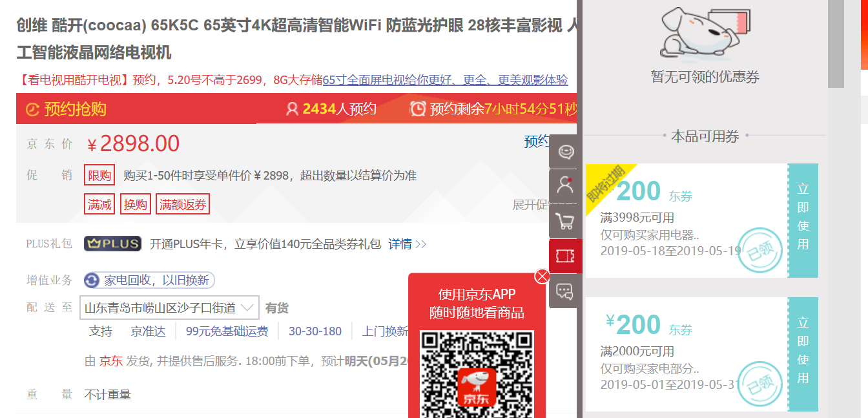Click the clock icon in the 预约抢购 banner

tap(32, 110)
